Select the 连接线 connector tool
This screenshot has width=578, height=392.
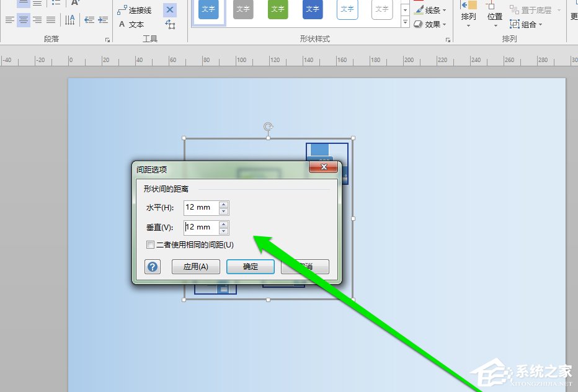[x=138, y=9]
